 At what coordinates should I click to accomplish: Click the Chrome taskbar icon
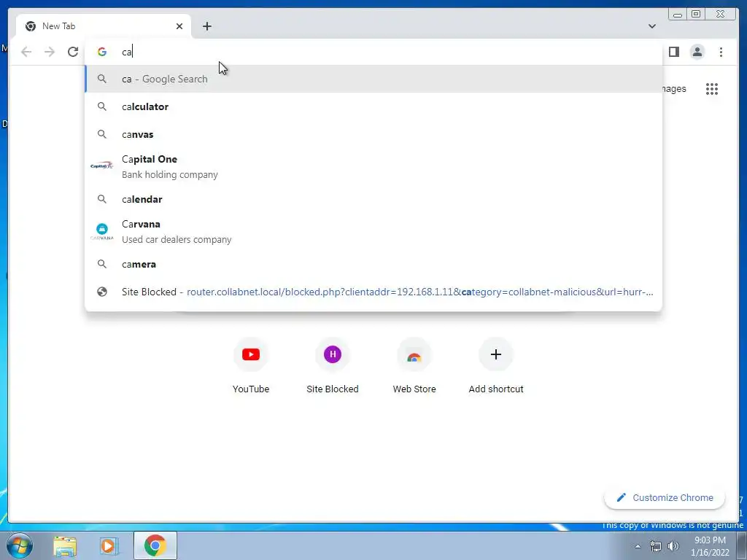155,545
